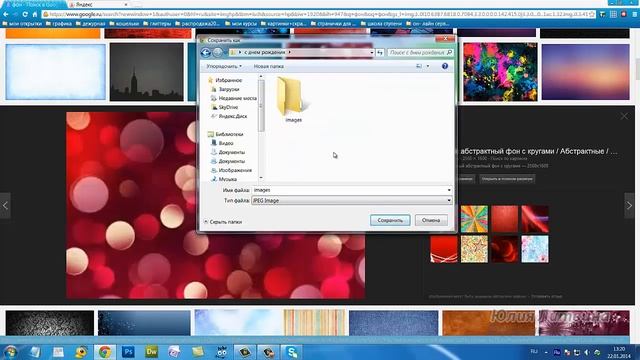Show the previous image with left arrow
The height and width of the screenshot is (360, 640).
[5, 206]
